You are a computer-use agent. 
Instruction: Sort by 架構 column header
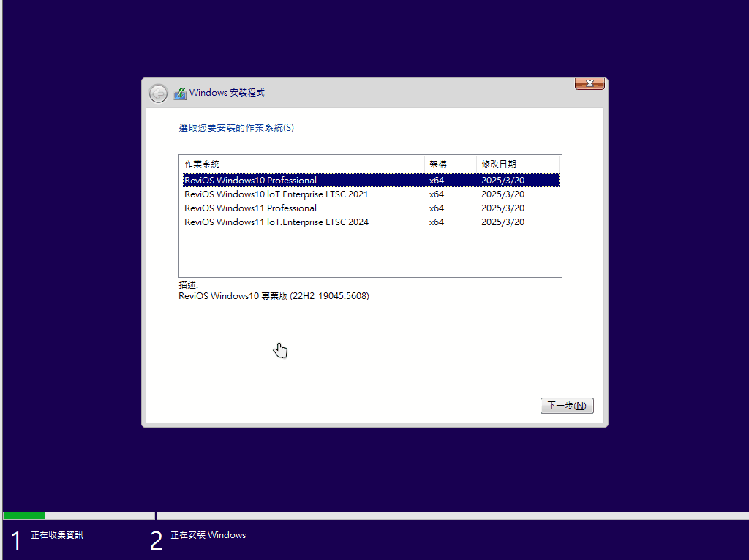tap(451, 164)
